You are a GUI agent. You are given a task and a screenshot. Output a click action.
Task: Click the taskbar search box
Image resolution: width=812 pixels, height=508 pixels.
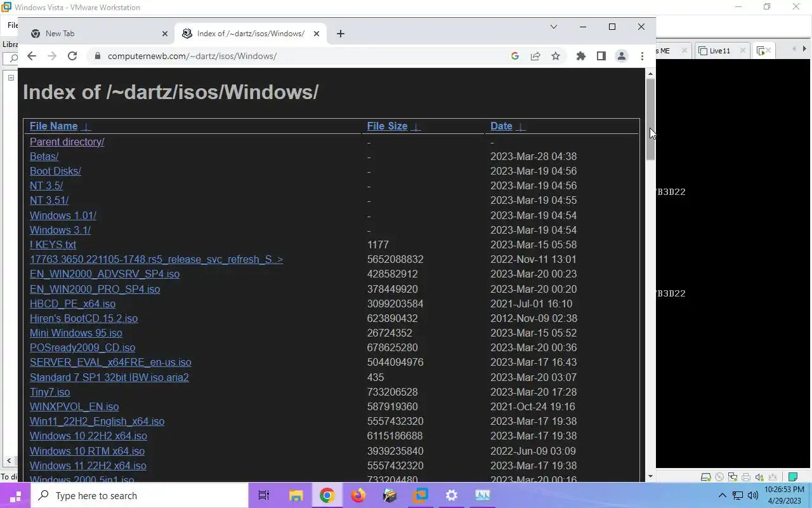click(140, 495)
